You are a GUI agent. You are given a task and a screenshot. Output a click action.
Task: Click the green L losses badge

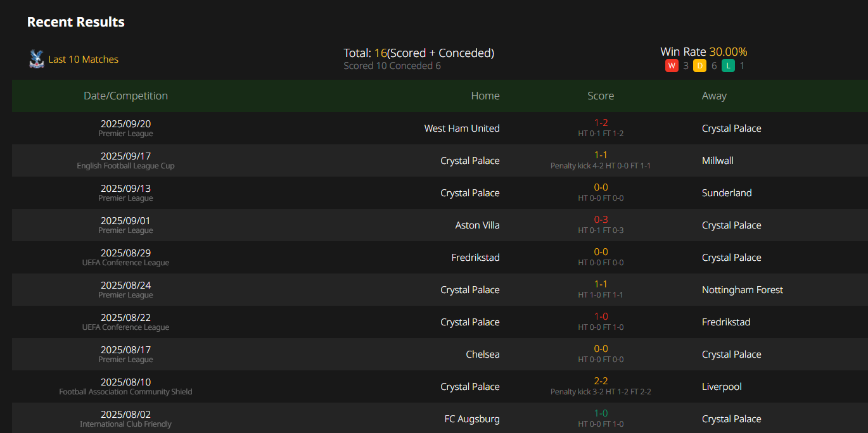pyautogui.click(x=728, y=66)
